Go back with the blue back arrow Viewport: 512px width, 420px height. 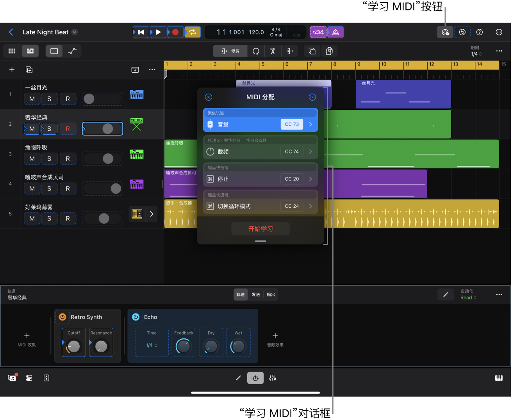coord(11,32)
